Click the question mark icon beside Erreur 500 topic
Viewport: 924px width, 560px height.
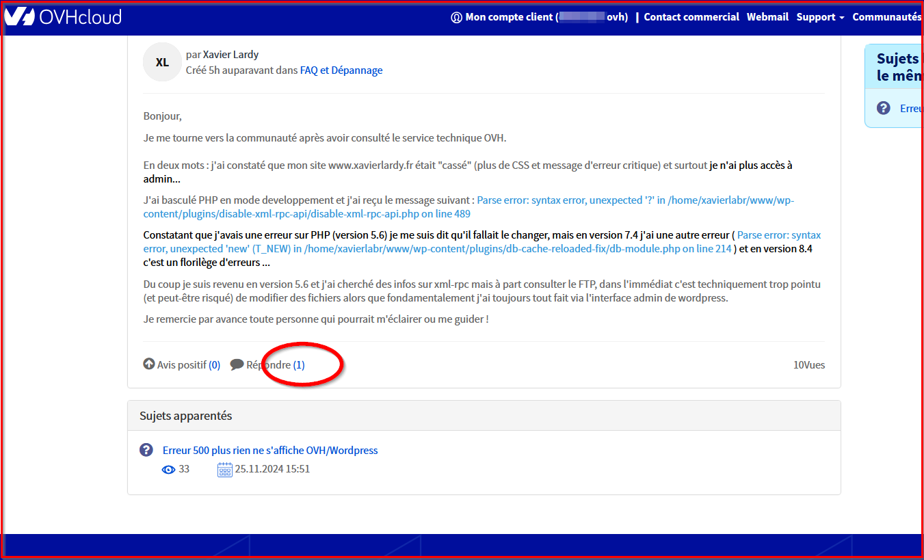(146, 450)
